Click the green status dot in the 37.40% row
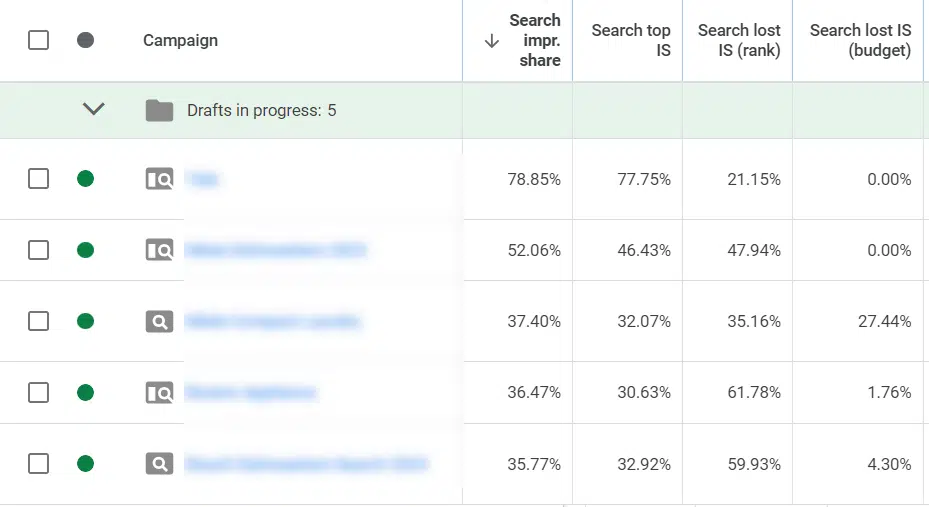Image resolution: width=929 pixels, height=507 pixels. (x=85, y=321)
